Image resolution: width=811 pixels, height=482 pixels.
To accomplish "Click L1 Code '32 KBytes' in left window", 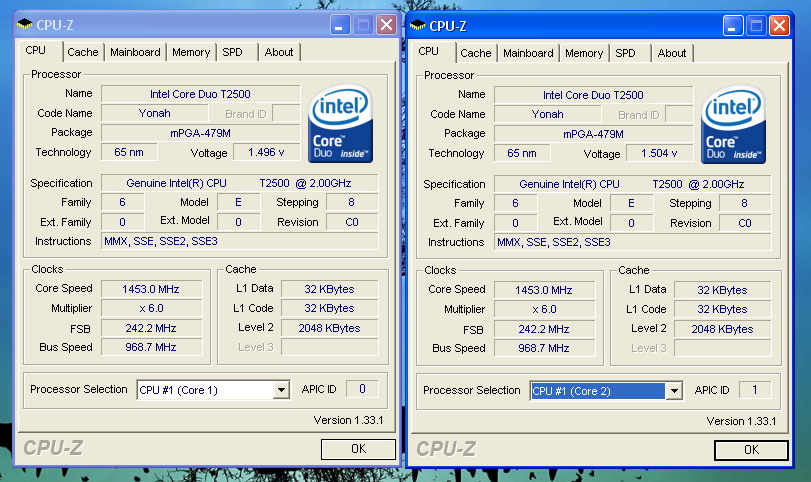I will click(329, 309).
